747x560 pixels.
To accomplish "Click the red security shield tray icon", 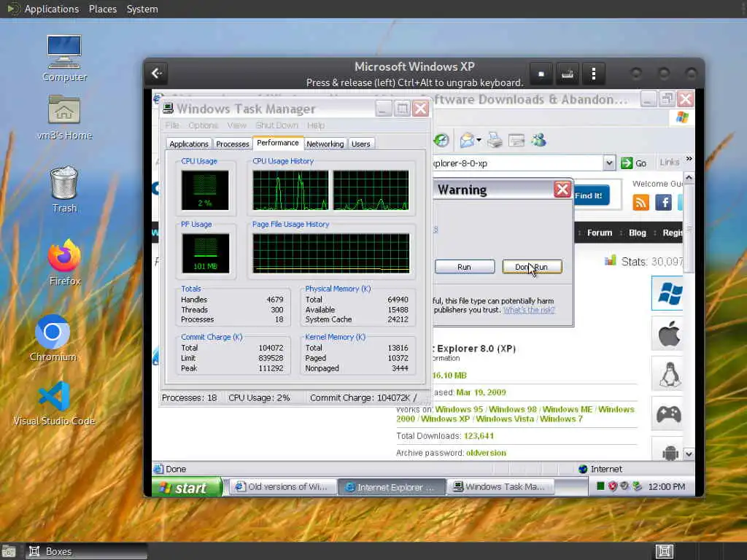I will coord(613,486).
